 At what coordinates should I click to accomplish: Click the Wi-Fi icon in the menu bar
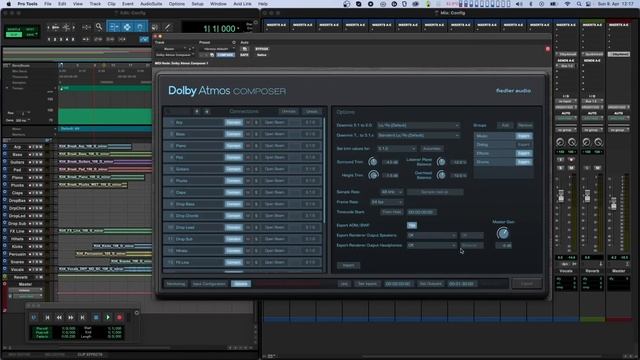tap(567, 4)
